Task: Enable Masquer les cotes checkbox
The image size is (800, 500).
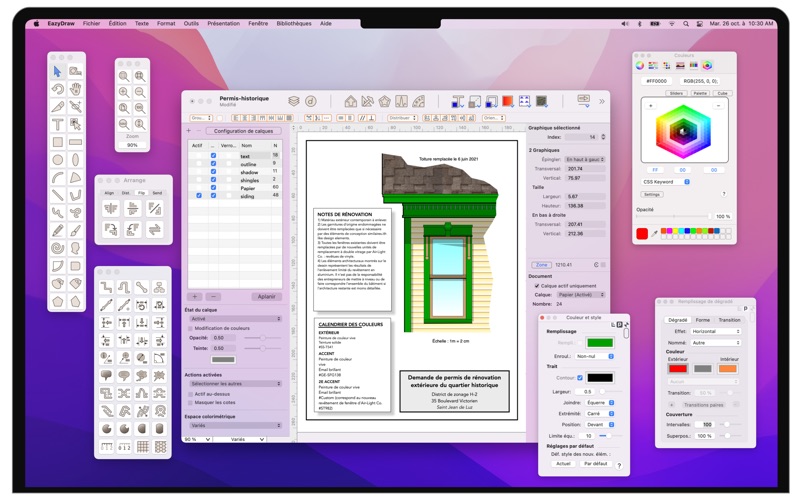Action: (191, 403)
